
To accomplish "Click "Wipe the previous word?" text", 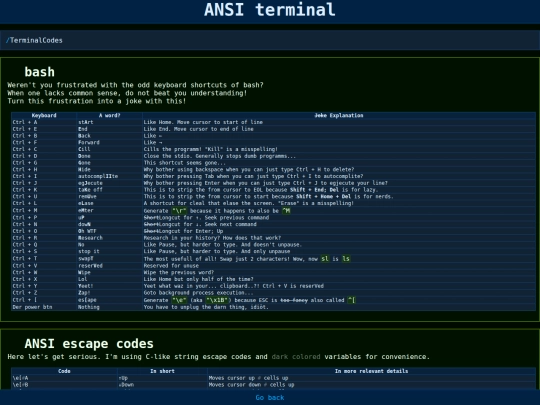I will [x=179, y=272].
